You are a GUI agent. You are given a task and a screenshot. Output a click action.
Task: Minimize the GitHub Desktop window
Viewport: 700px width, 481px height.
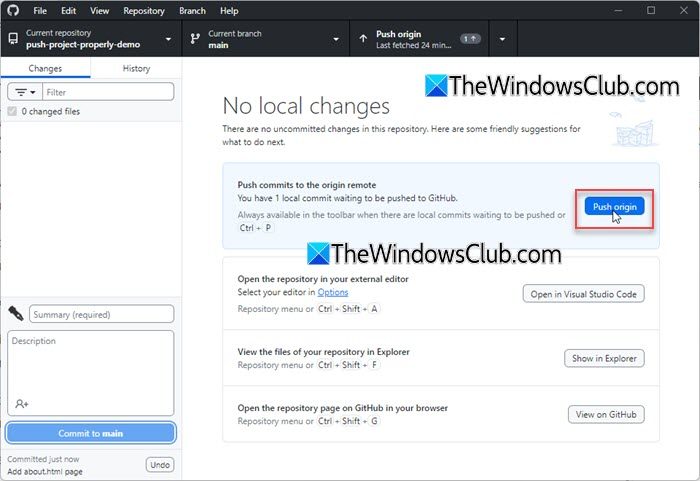click(x=618, y=10)
